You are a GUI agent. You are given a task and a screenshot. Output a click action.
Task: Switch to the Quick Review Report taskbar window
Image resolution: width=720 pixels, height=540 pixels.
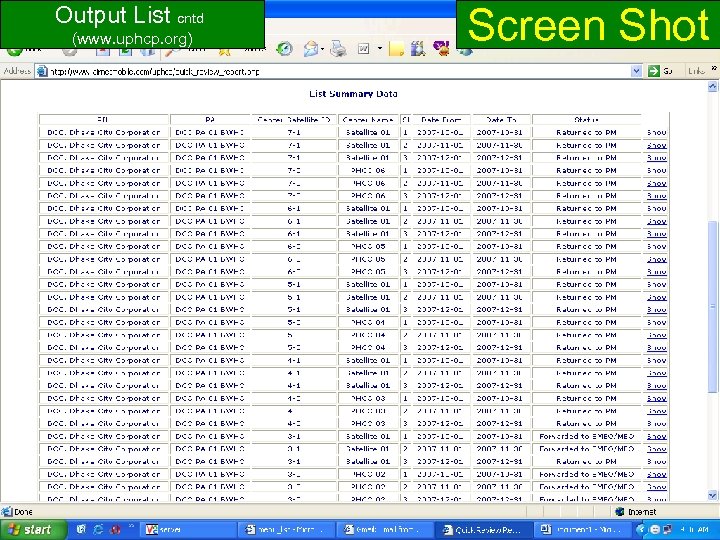[483, 529]
